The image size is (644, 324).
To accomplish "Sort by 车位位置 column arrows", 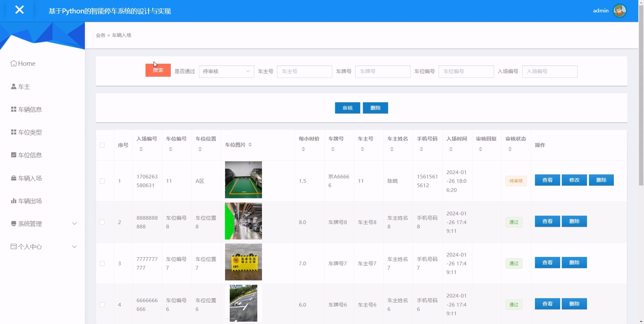I will pos(200,149).
